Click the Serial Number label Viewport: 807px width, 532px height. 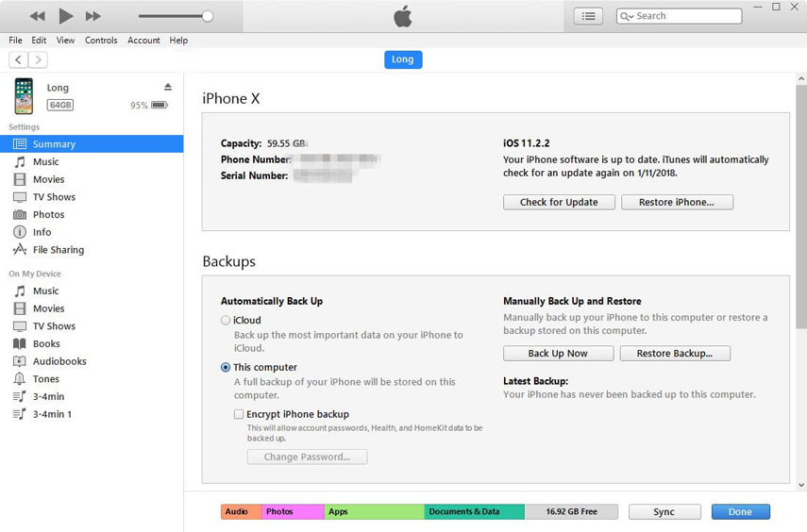[254, 176]
